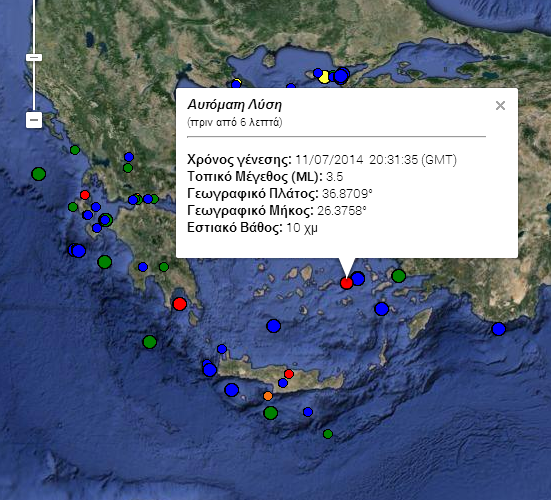The width and height of the screenshot is (551, 500).
Task: Click the map zoom slider handle
Action: [34, 58]
